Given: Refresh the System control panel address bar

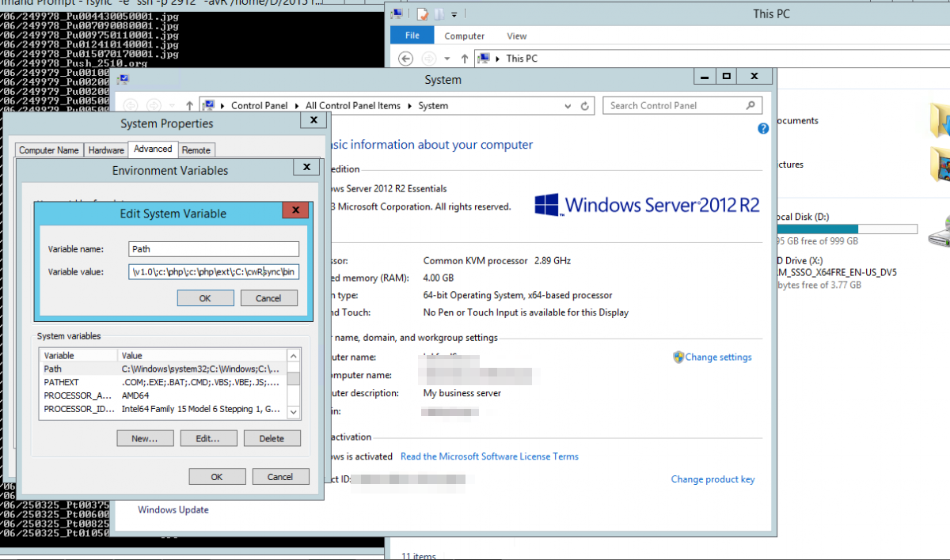Looking at the screenshot, I should tap(585, 106).
